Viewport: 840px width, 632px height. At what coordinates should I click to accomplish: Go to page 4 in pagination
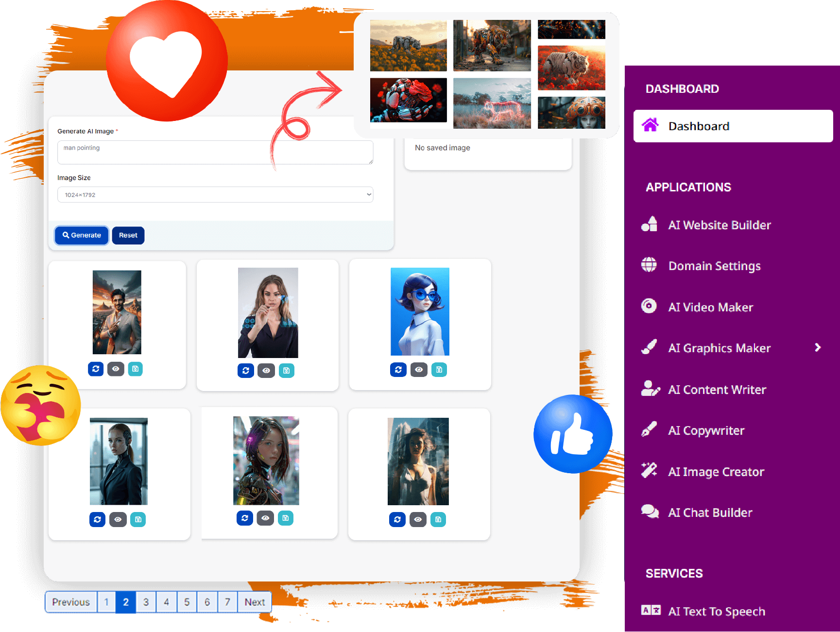tap(166, 602)
